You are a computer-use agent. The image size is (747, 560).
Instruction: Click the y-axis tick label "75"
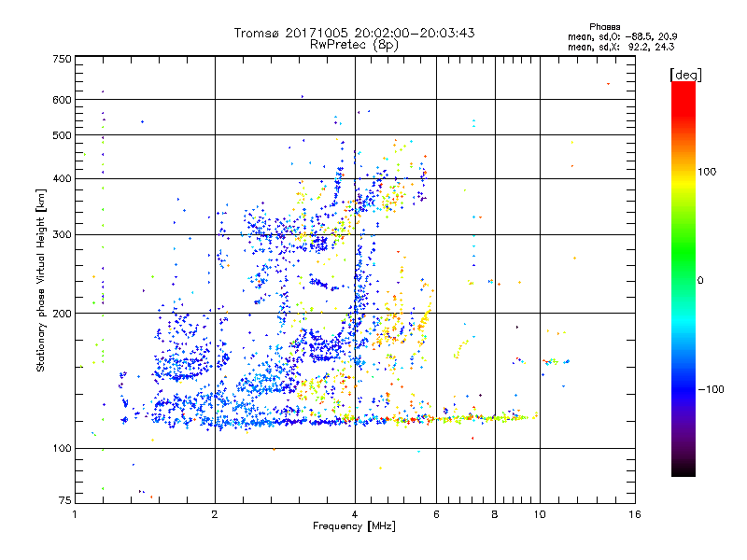tap(65, 500)
